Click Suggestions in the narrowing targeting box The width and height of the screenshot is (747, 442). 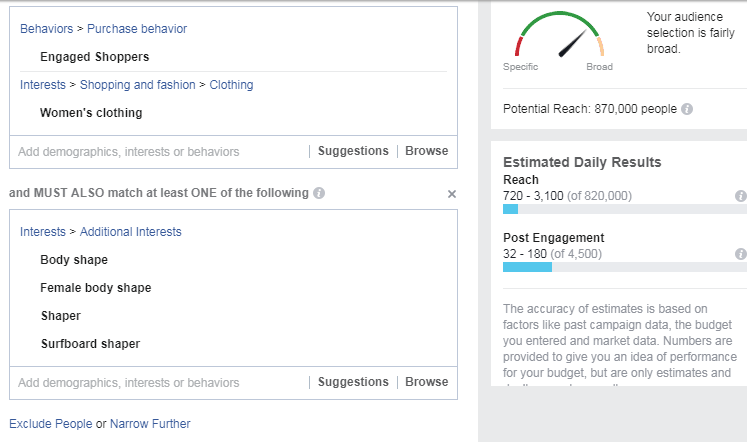pos(353,382)
